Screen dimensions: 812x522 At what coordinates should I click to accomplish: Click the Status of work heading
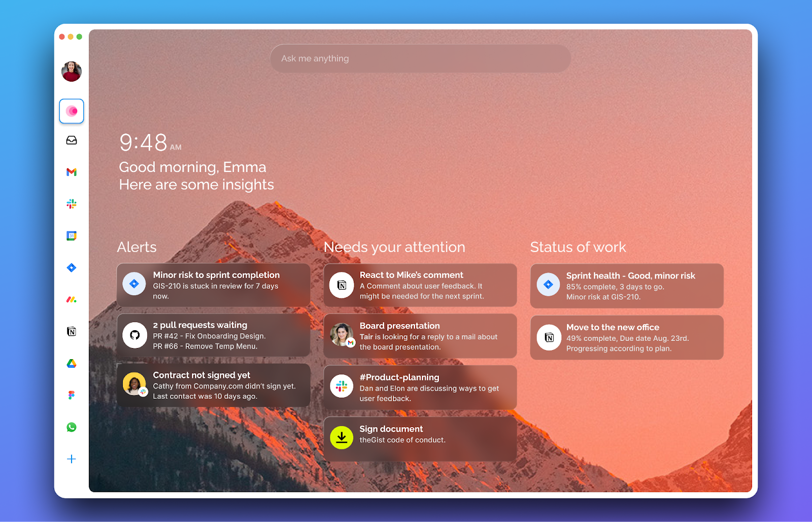[x=578, y=247]
